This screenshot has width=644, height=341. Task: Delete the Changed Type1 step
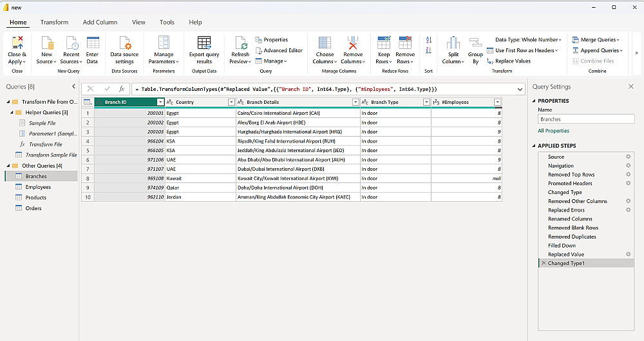click(544, 264)
